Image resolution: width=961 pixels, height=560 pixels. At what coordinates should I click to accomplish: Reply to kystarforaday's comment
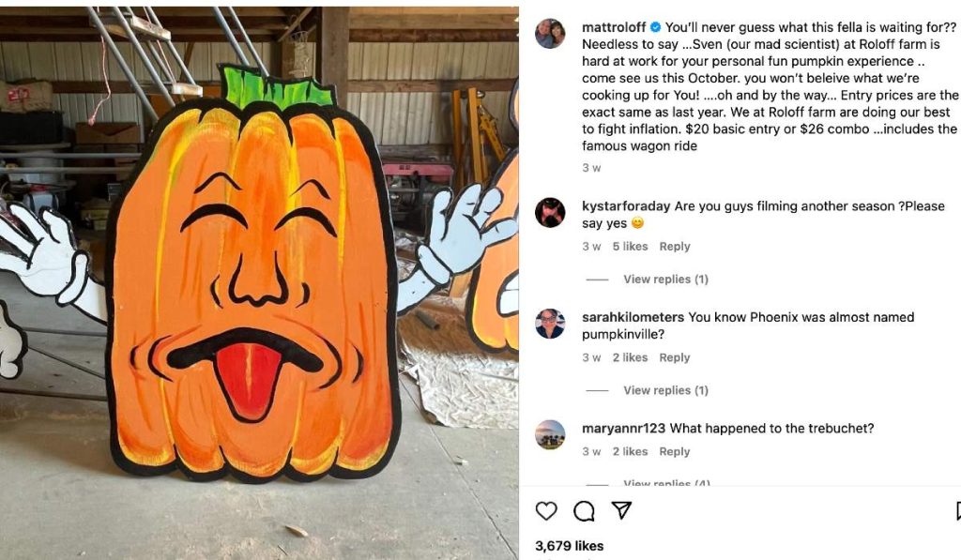click(x=674, y=247)
